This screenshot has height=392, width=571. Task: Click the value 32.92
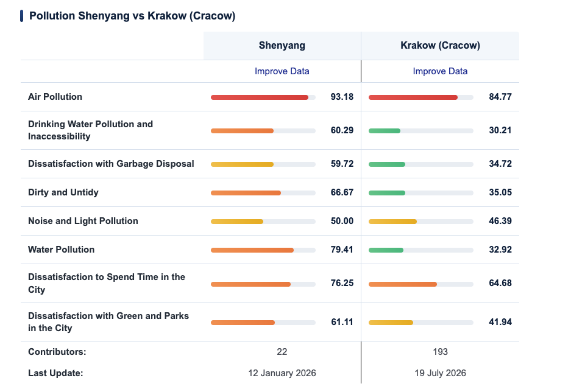(x=500, y=250)
